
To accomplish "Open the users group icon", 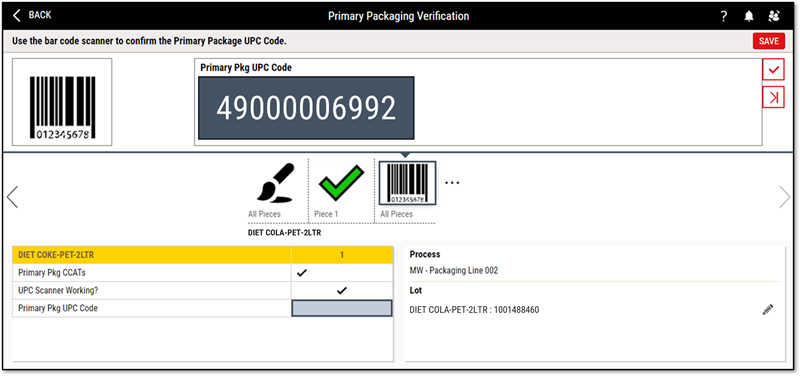I will [x=773, y=16].
